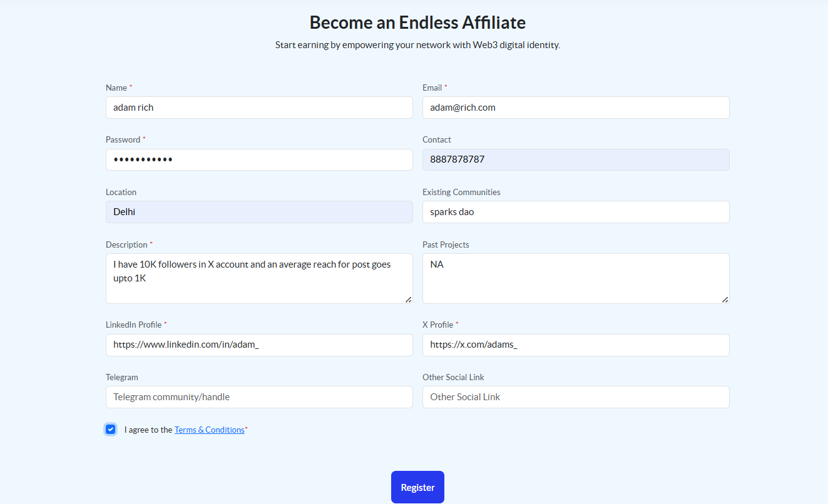Click the 'Become an Endless Affiliate' heading
Screen dimensions: 828x504
coord(417,23)
